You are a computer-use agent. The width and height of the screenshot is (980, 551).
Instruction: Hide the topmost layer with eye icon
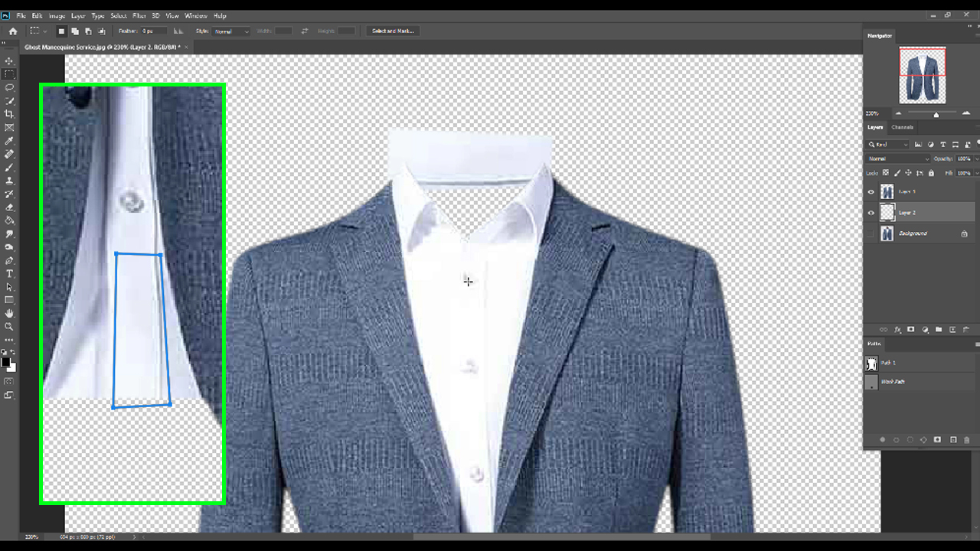pos(871,192)
